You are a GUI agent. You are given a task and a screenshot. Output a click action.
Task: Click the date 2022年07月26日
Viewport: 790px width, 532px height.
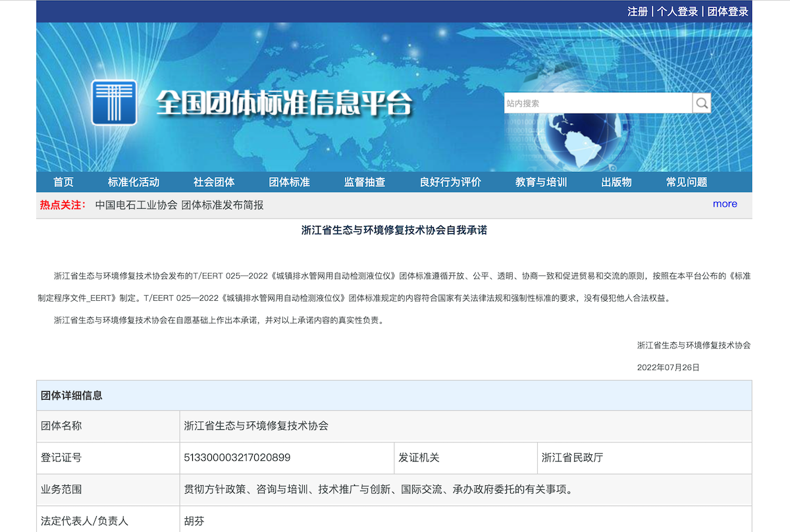668,367
